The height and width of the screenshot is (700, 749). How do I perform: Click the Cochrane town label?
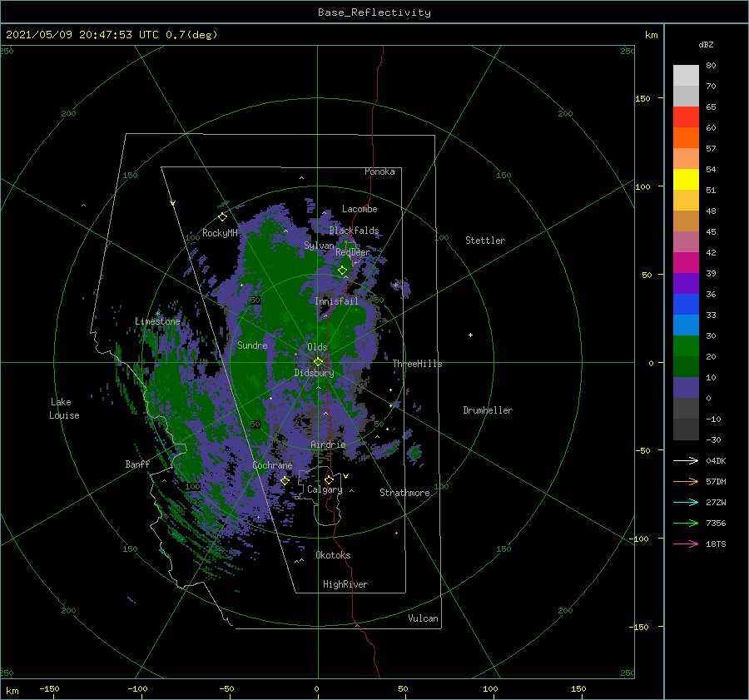272,465
